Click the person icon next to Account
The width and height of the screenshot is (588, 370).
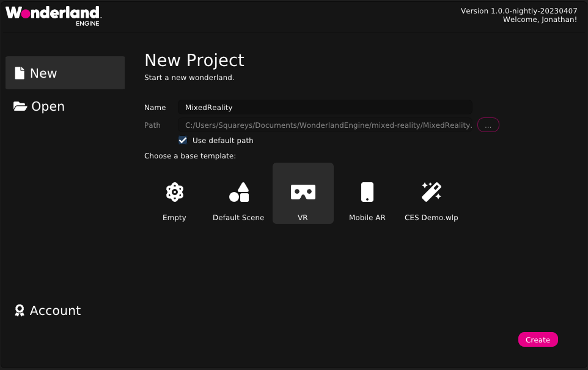[x=19, y=311]
